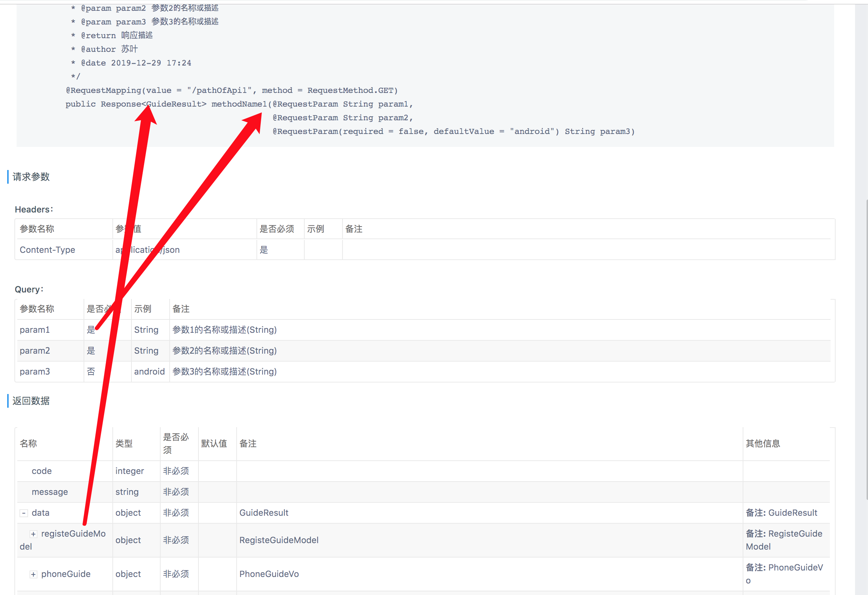
Task: Click the @date 2019-12-29 17:24 comment line
Action: point(131,63)
